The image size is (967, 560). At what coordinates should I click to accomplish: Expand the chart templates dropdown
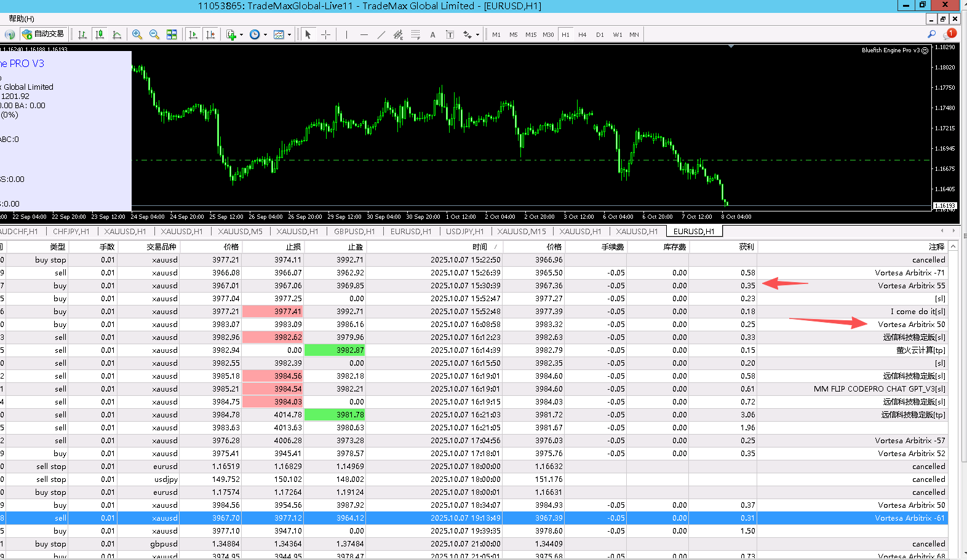289,35
